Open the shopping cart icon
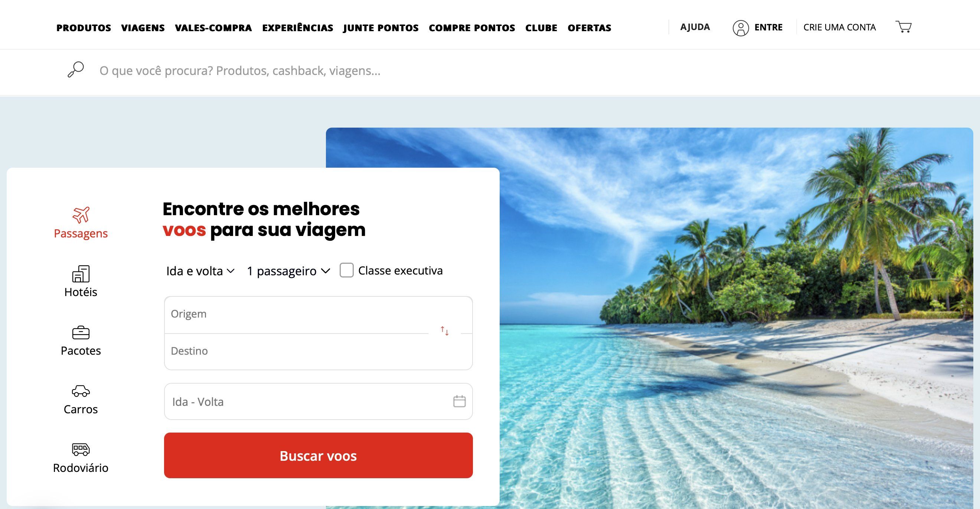Viewport: 980px width, 509px height. pos(904,27)
